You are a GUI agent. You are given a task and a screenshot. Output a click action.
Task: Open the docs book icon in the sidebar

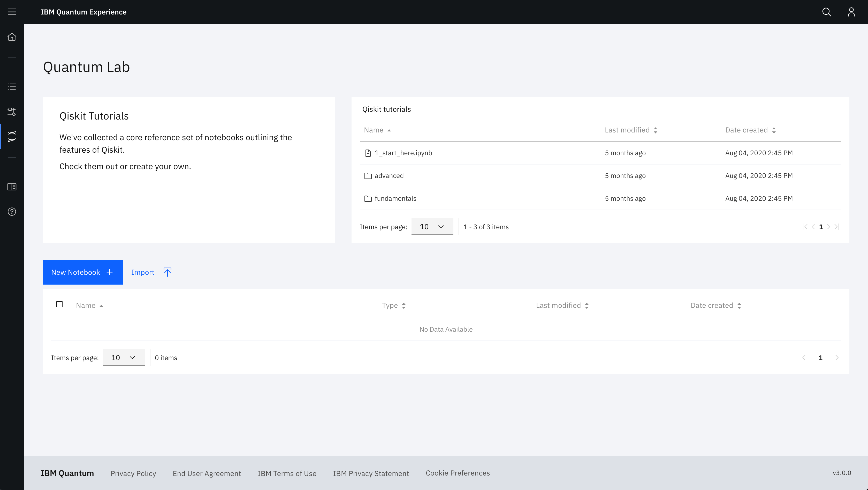12,187
